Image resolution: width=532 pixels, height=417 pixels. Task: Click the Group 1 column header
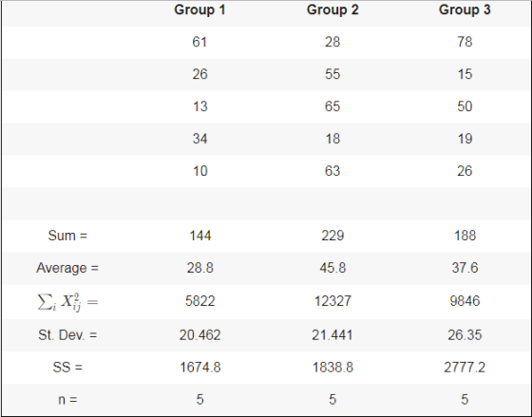(199, 9)
